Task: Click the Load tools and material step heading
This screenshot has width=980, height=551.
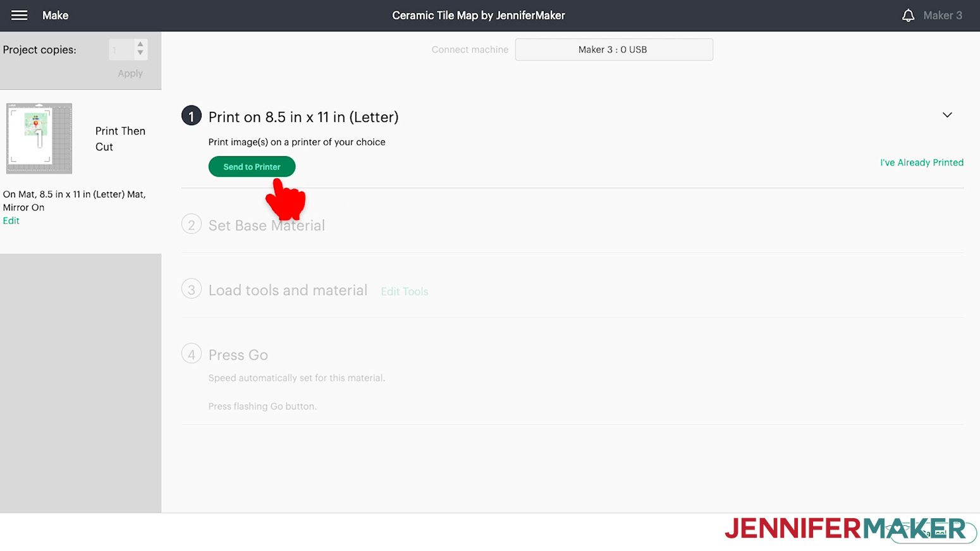Action: pyautogui.click(x=288, y=290)
